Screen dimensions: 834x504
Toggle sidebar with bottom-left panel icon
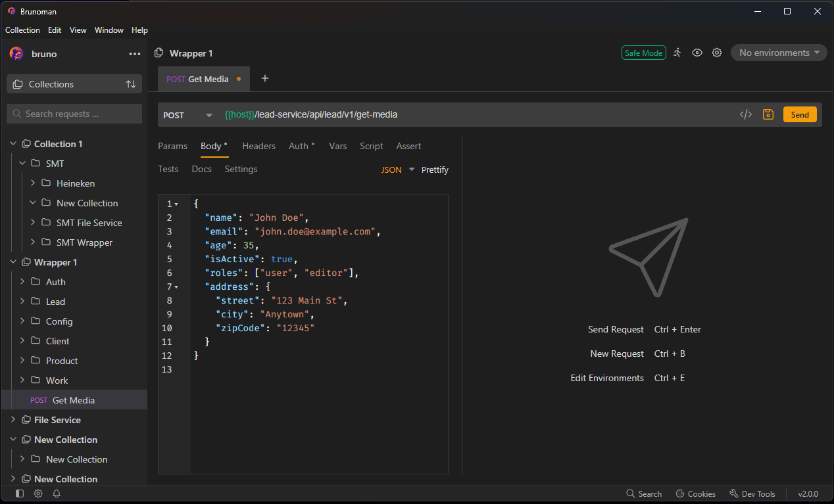(x=20, y=493)
